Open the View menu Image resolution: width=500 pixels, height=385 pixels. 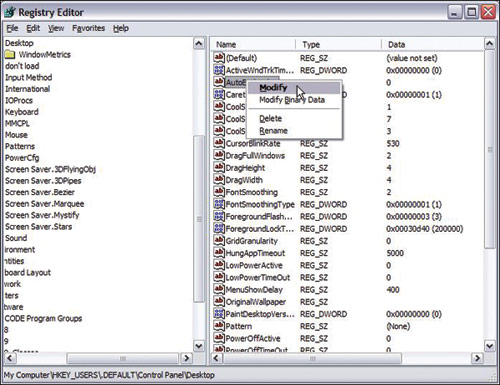tap(56, 28)
